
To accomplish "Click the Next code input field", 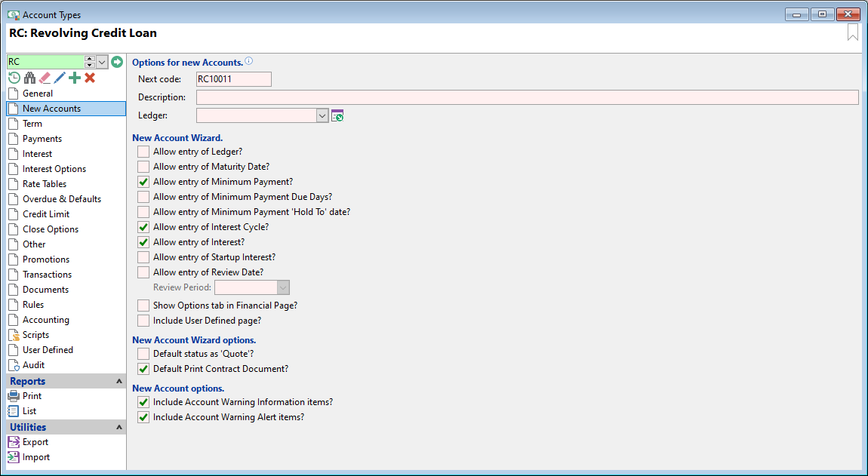I will point(234,79).
